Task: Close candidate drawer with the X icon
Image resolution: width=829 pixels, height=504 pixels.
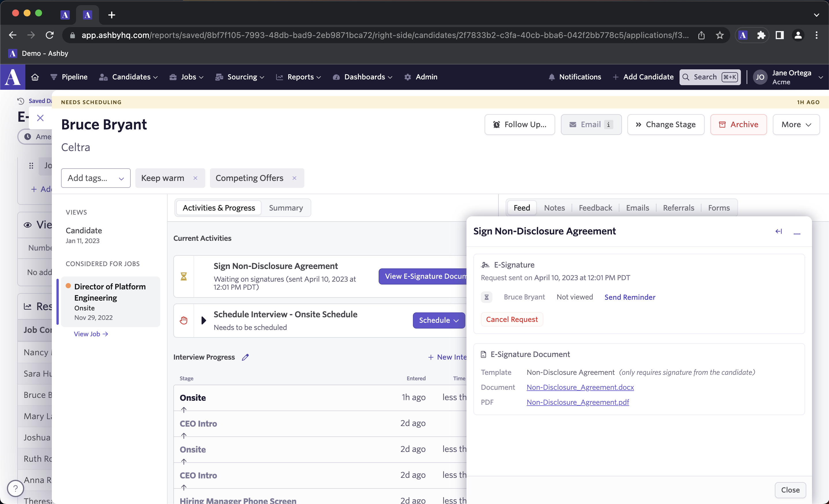Action: [40, 118]
